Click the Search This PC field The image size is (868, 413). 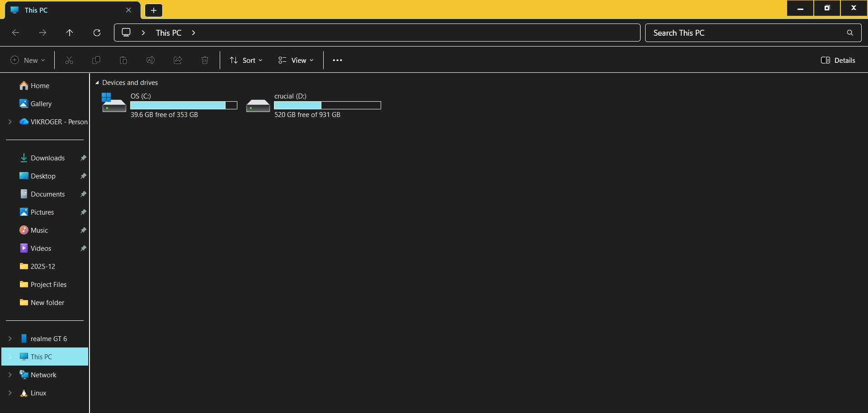click(746, 33)
